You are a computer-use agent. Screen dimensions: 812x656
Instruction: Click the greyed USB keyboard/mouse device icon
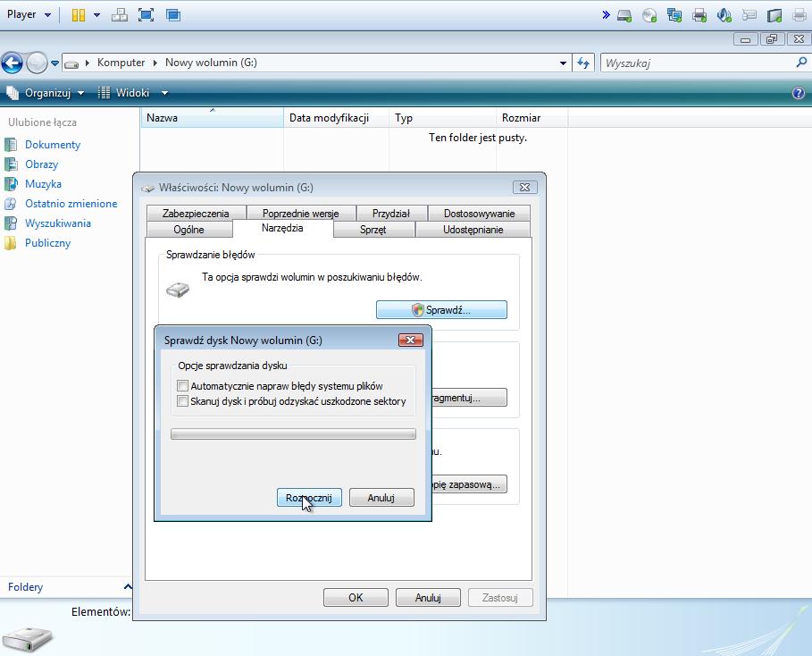coord(749,15)
